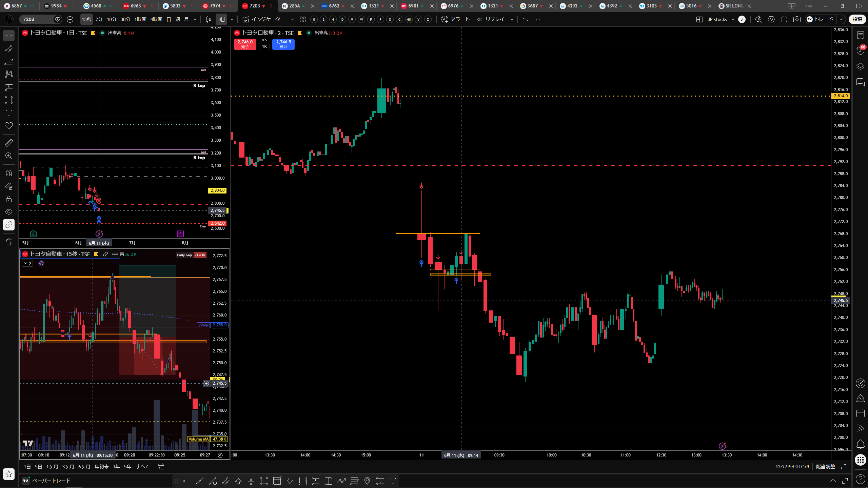Open calendar icon on right sidebar

[861, 413]
